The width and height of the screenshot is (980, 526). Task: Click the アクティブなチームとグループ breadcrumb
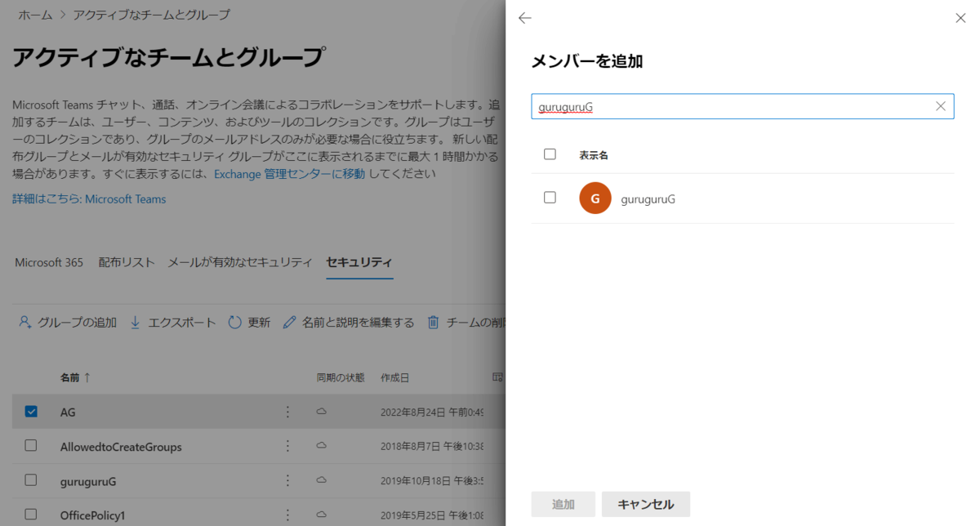tap(152, 15)
